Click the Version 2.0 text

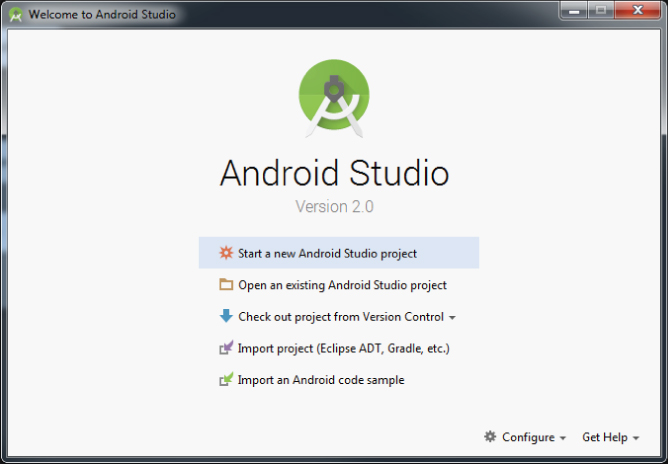[334, 207]
